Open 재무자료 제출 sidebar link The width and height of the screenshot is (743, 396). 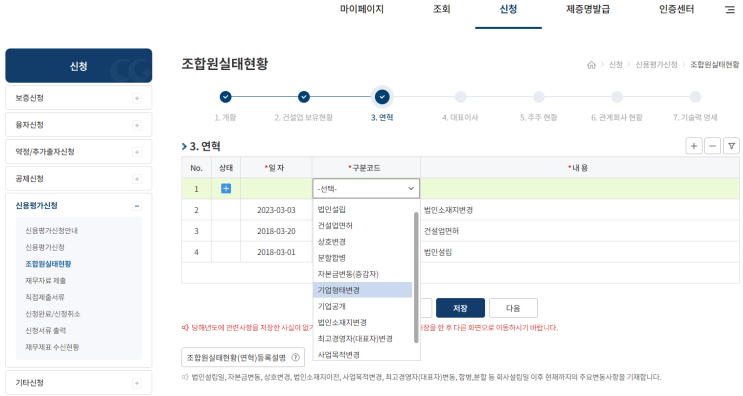(x=45, y=280)
